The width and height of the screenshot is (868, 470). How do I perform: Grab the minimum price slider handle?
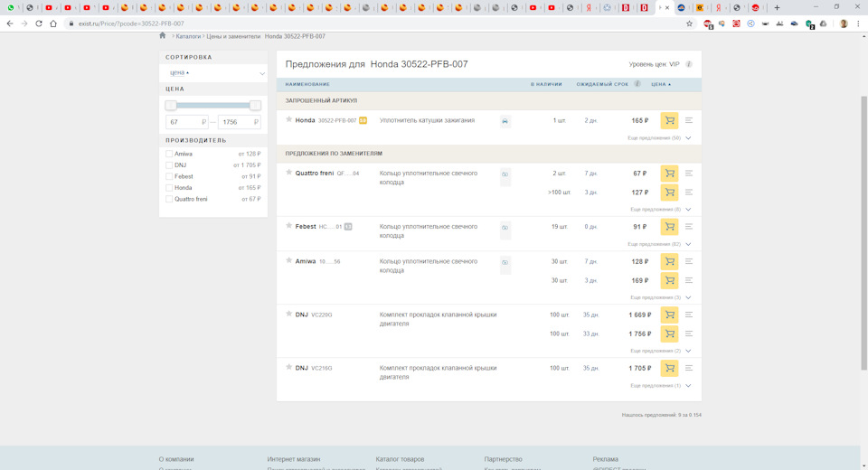(171, 105)
